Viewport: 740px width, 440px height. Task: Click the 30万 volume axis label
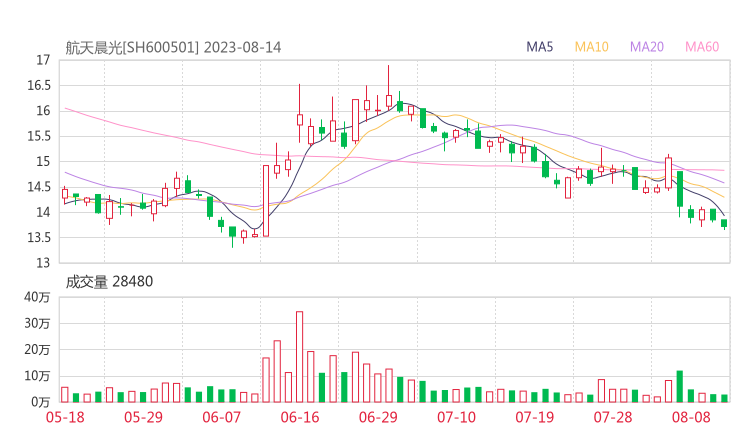pyautogui.click(x=37, y=323)
